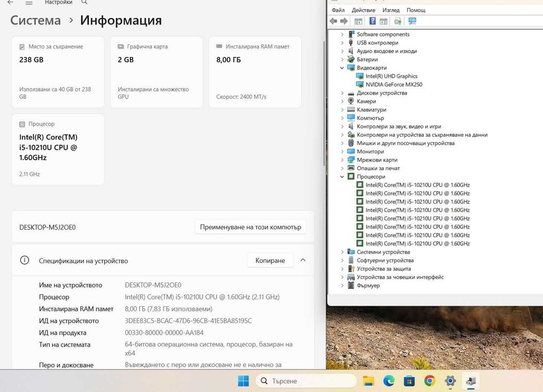Open the Процесор info card

[58, 150]
